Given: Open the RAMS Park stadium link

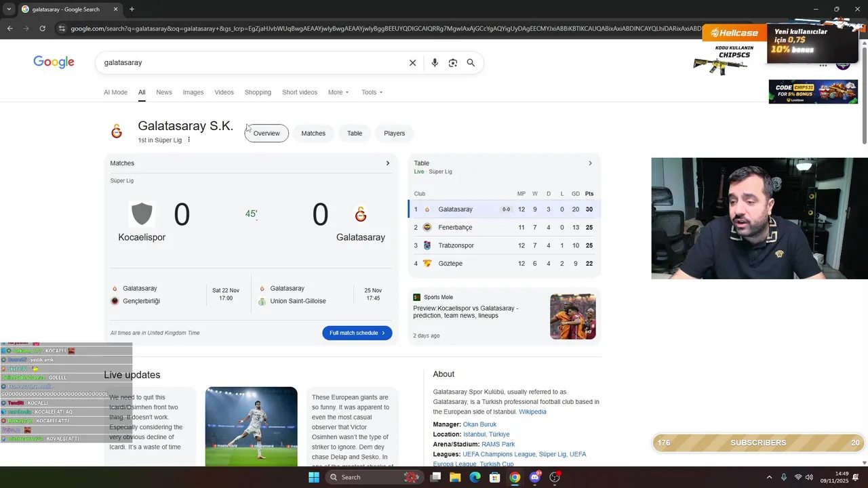Looking at the screenshot, I should pos(498,445).
